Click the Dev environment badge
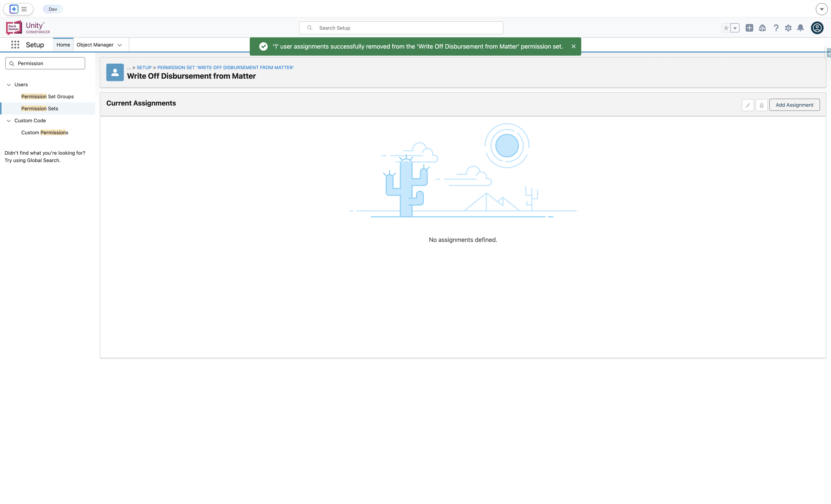Viewport: 831px width, 504px height. click(53, 9)
